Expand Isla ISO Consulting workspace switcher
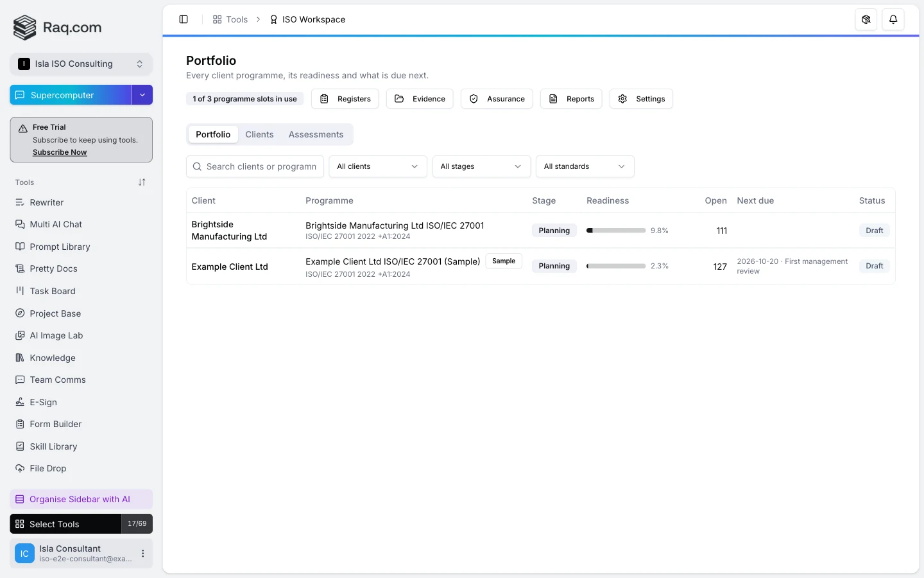This screenshot has width=924, height=578. click(81, 64)
